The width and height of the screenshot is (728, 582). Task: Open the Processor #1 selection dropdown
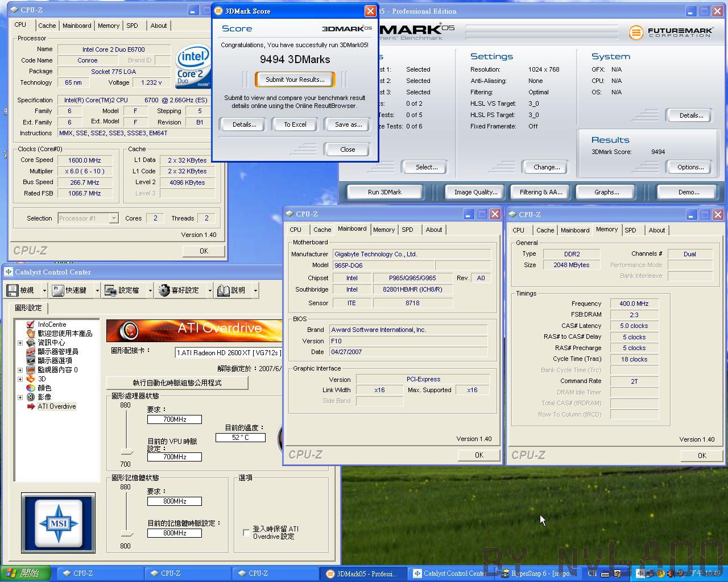(x=114, y=218)
